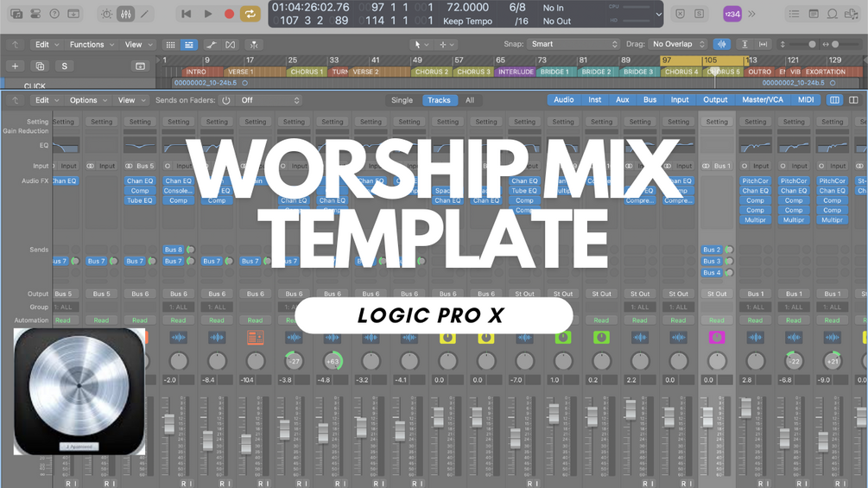868x488 pixels.
Task: Open the Console plugin slot
Action: (178, 191)
